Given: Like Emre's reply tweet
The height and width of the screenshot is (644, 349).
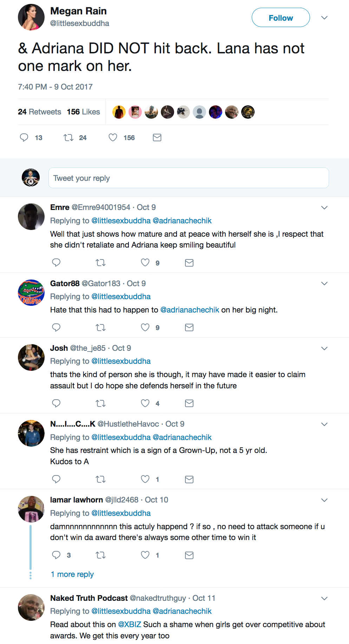Looking at the screenshot, I should tap(145, 263).
